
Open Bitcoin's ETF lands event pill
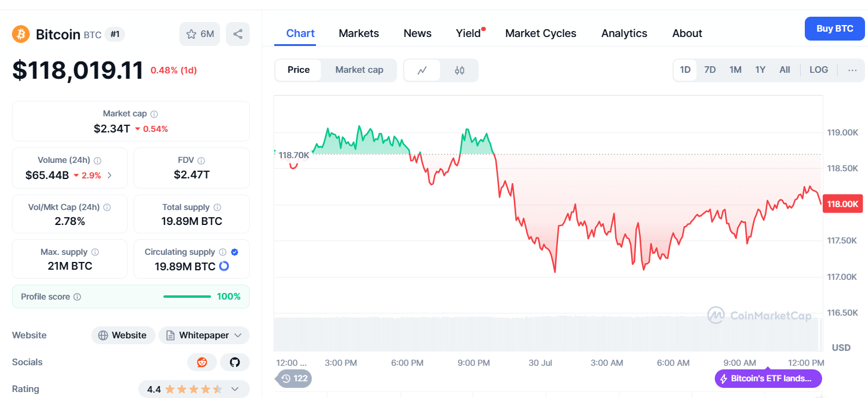(768, 378)
